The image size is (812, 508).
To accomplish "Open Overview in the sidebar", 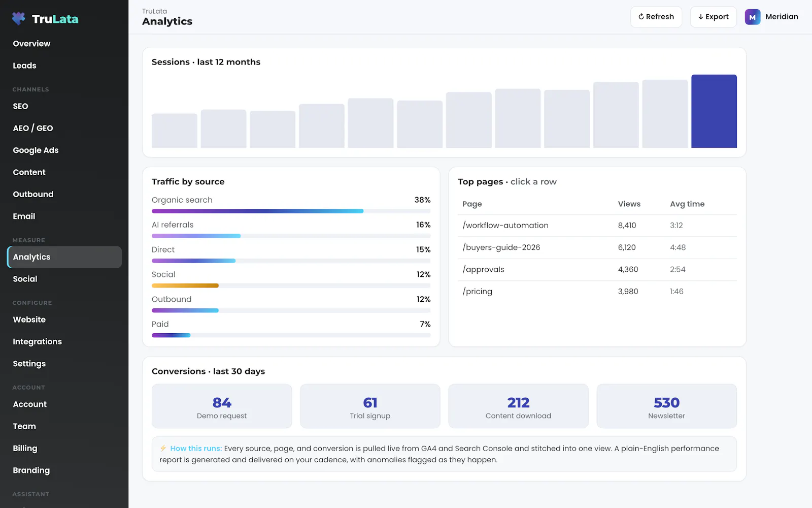I will (x=64, y=44).
